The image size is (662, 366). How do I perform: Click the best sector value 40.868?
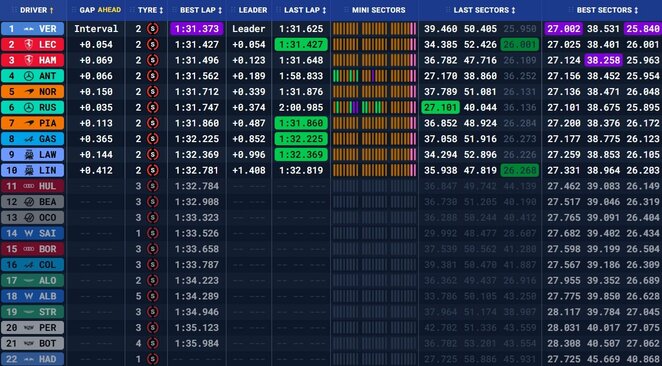click(643, 359)
